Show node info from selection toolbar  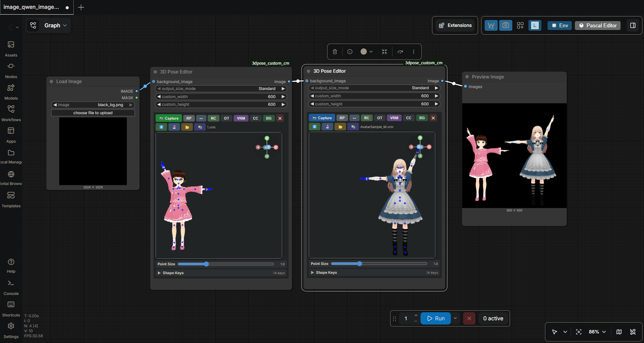tap(350, 52)
